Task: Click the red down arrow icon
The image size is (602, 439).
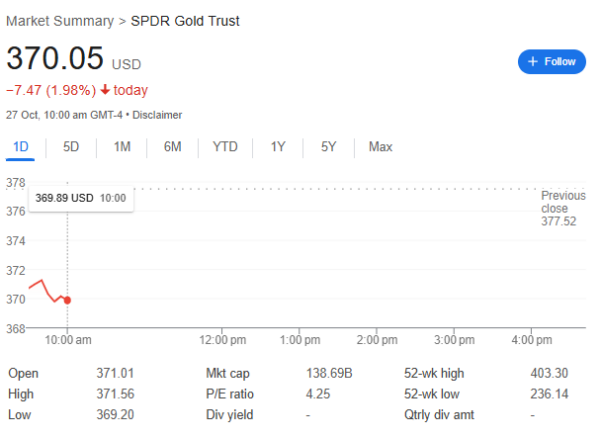Action: click(104, 90)
